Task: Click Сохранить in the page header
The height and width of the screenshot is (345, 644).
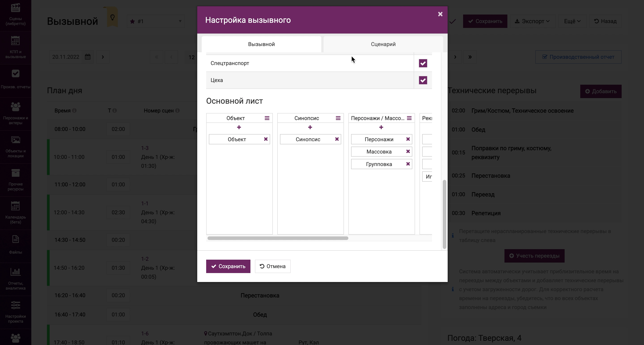Action: [x=485, y=21]
